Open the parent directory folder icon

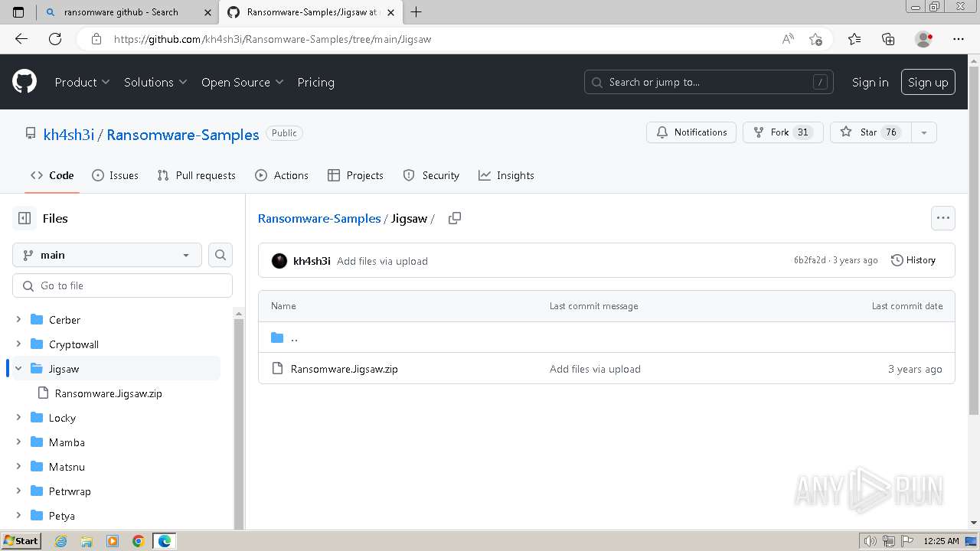coord(277,337)
